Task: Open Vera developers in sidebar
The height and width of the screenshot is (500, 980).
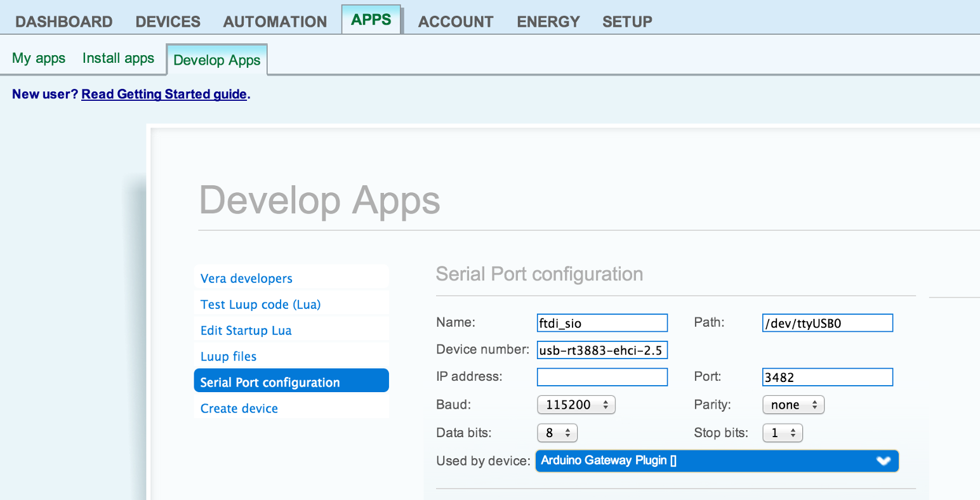Action: [246, 279]
